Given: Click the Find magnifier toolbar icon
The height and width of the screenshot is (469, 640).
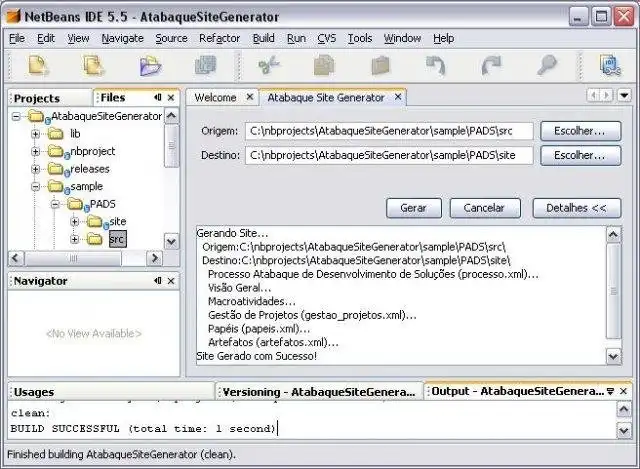Looking at the screenshot, I should pos(547,65).
